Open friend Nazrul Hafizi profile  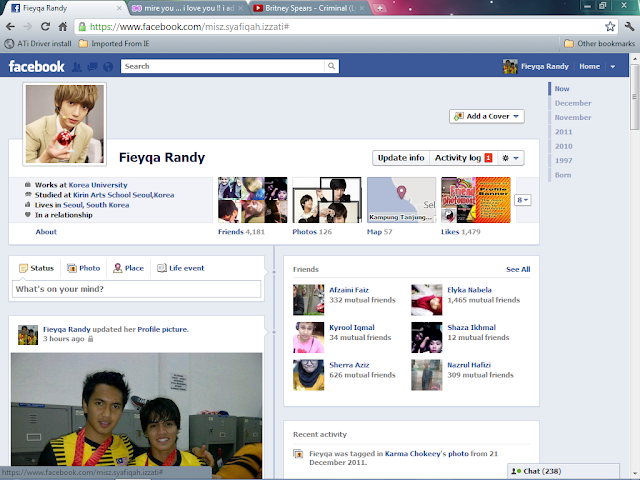(x=469, y=365)
